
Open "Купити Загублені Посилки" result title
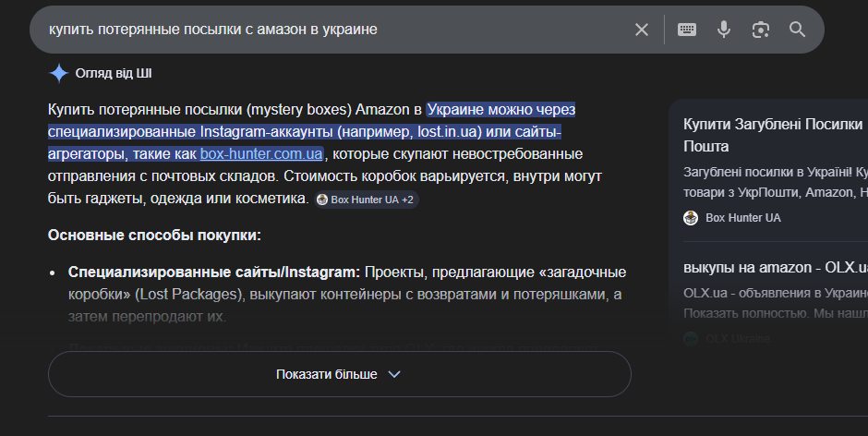(773, 124)
